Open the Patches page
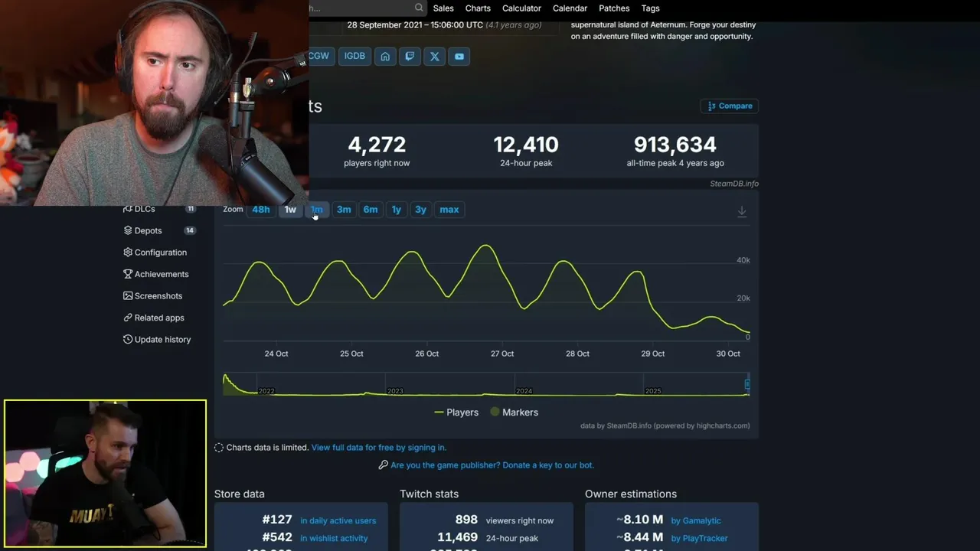Image resolution: width=980 pixels, height=551 pixels. (614, 8)
